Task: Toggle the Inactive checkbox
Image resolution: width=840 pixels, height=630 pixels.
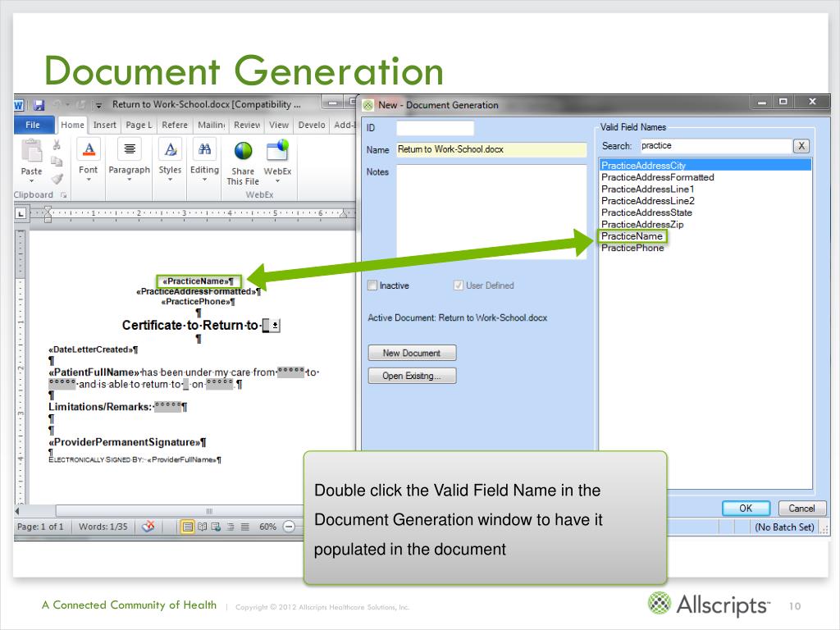Action: pyautogui.click(x=372, y=285)
